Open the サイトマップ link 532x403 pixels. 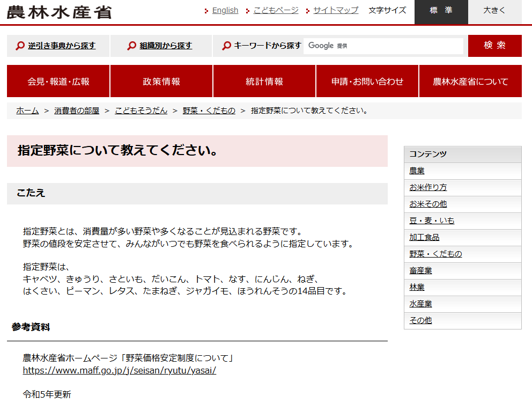(336, 11)
